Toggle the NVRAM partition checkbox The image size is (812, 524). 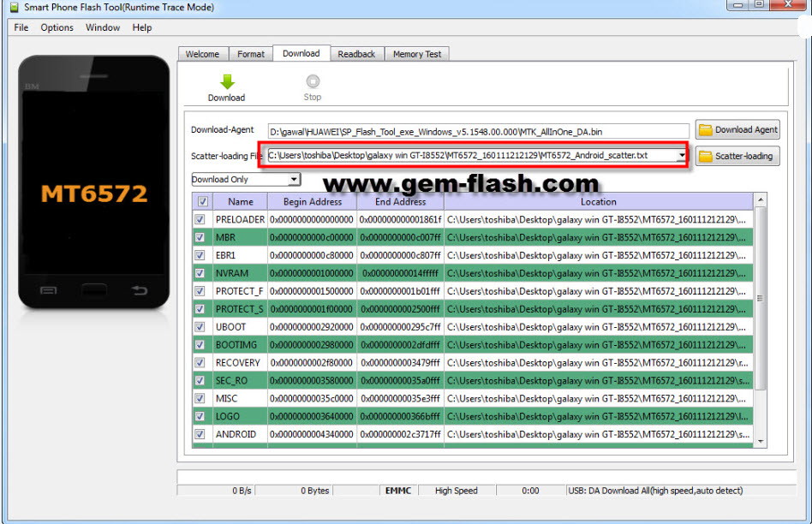(200, 273)
